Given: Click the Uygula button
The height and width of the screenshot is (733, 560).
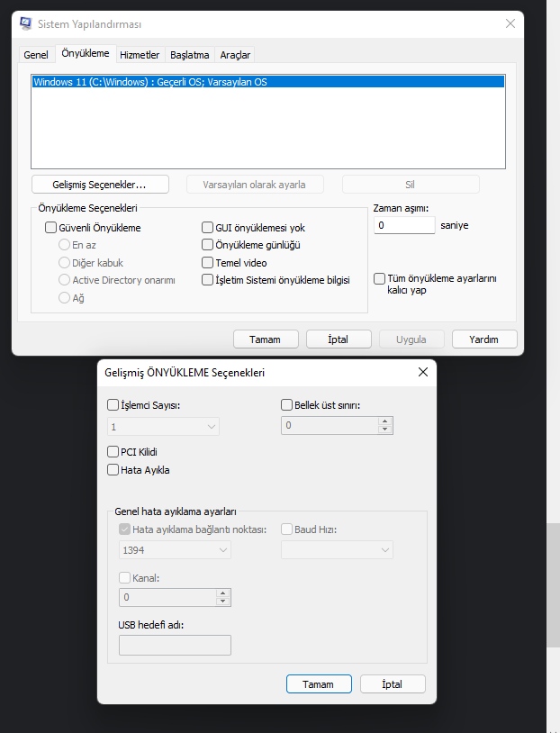Looking at the screenshot, I should (x=411, y=339).
